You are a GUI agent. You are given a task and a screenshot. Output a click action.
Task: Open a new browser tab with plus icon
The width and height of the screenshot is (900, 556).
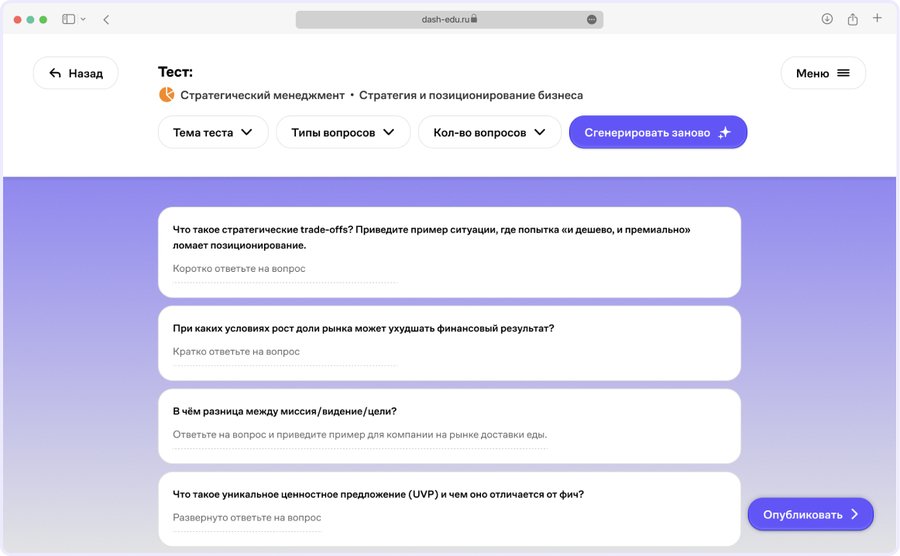click(878, 19)
